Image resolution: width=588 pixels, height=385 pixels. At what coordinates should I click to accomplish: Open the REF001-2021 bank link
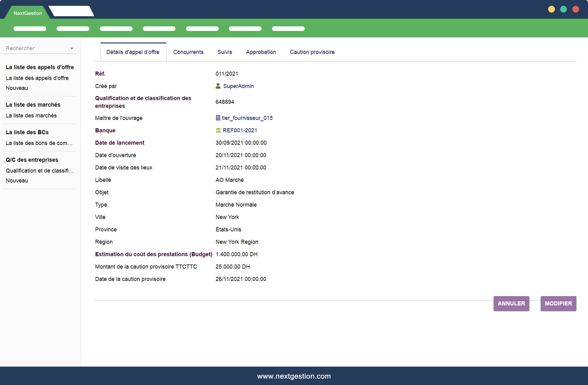[240, 131]
